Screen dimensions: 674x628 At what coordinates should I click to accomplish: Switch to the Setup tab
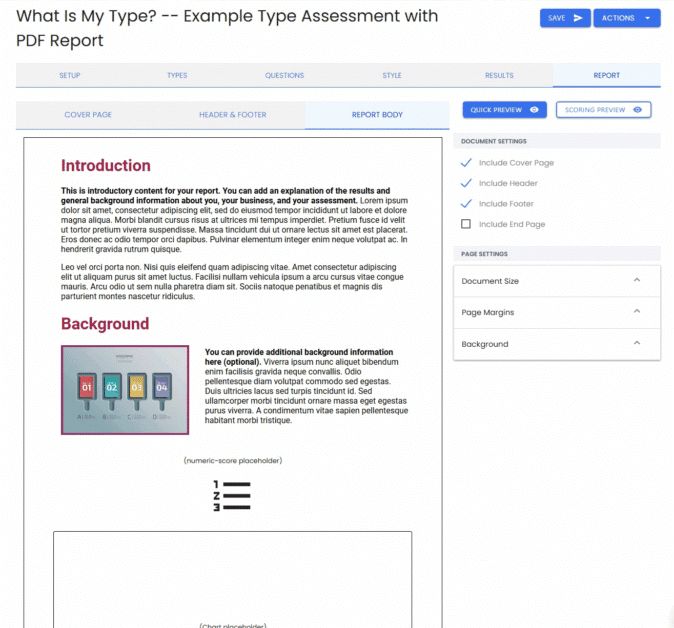[70, 75]
